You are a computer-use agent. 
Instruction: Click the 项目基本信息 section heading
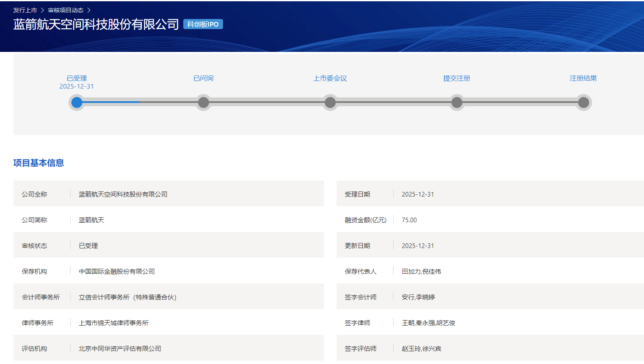pyautogui.click(x=38, y=163)
